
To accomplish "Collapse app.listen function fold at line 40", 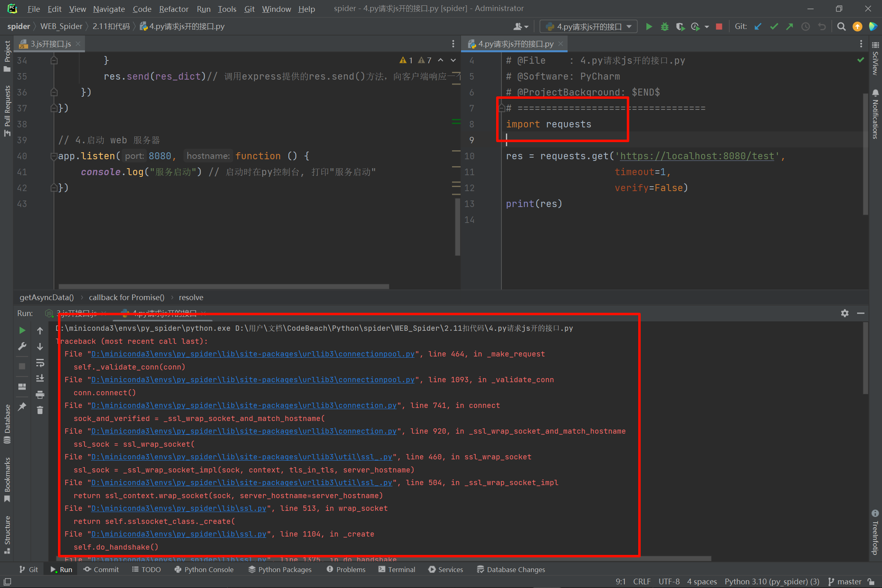I will tap(53, 156).
